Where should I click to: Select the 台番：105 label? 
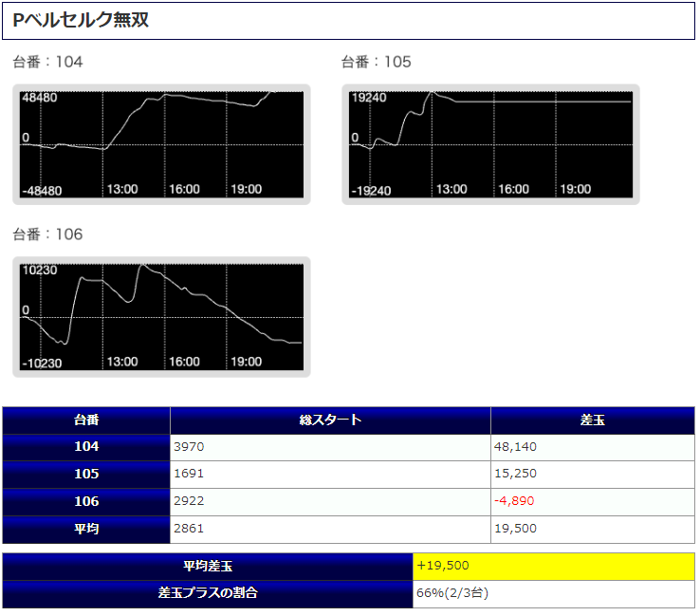[377, 62]
